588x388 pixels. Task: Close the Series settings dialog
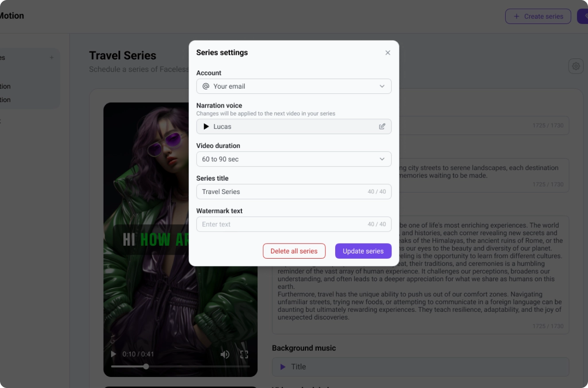[x=388, y=53]
